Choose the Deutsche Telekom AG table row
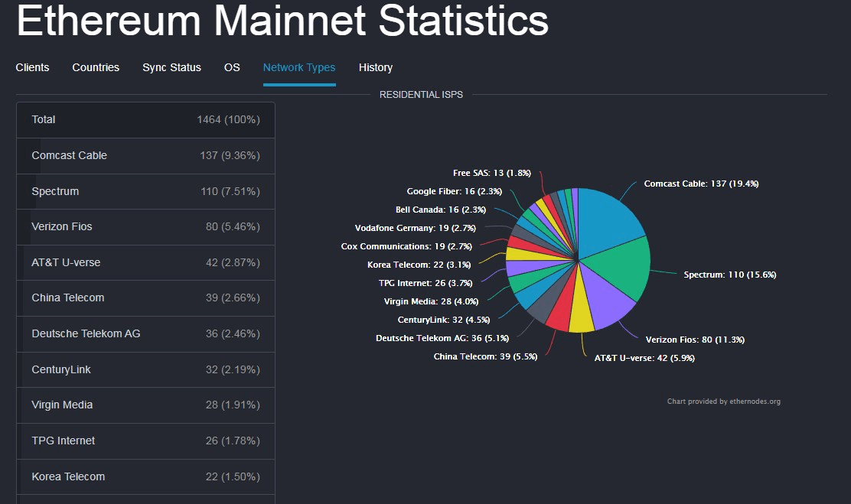This screenshot has width=851, height=504. pyautogui.click(x=145, y=333)
